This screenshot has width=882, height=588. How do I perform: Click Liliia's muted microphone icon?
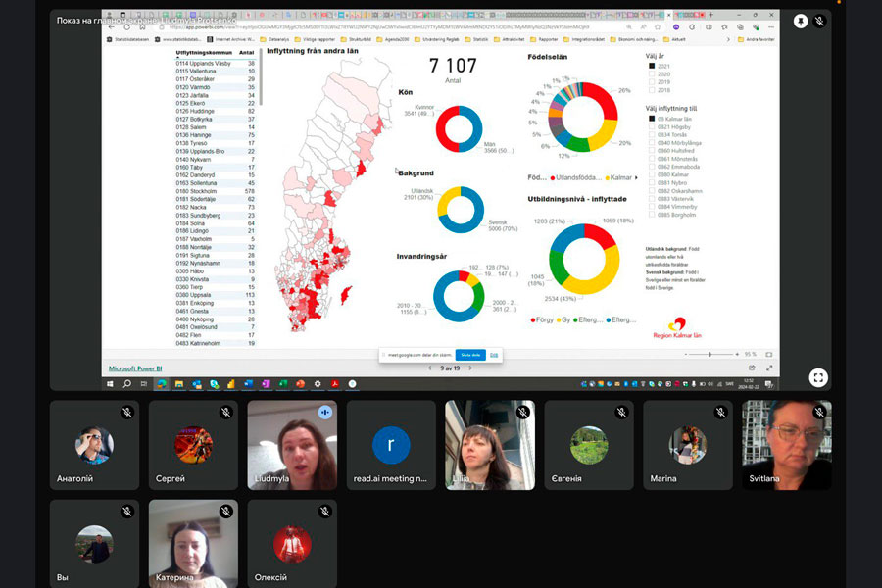(523, 413)
